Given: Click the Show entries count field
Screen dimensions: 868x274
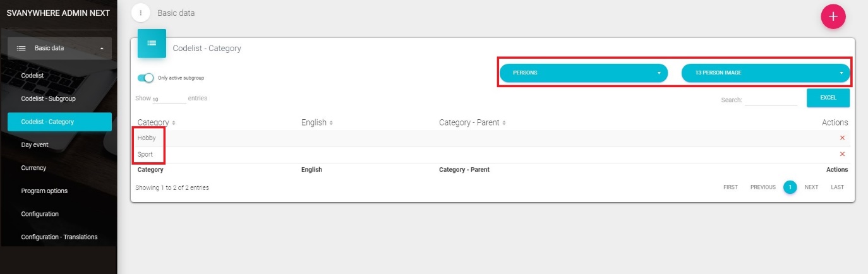Looking at the screenshot, I should coord(169,99).
